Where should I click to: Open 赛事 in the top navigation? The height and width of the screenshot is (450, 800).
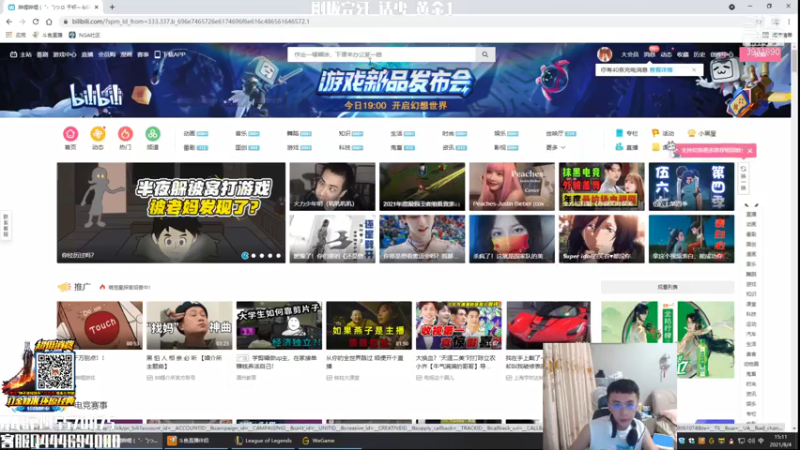143,54
